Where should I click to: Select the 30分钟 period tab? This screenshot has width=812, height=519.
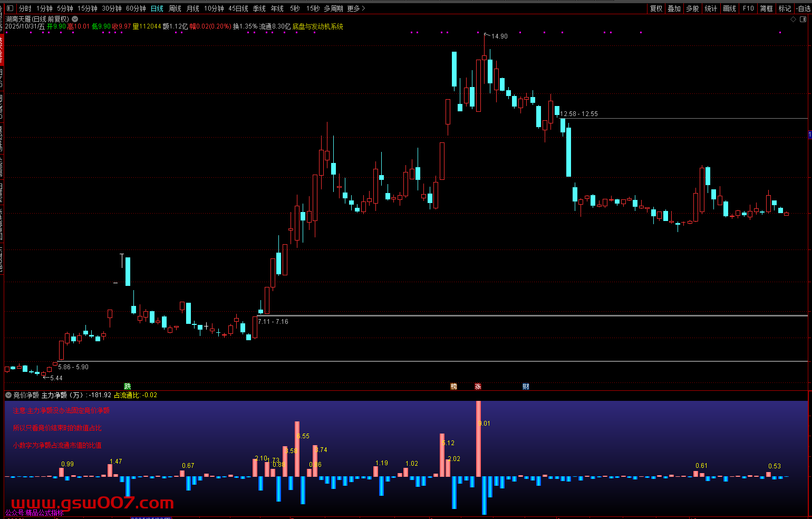112,8
